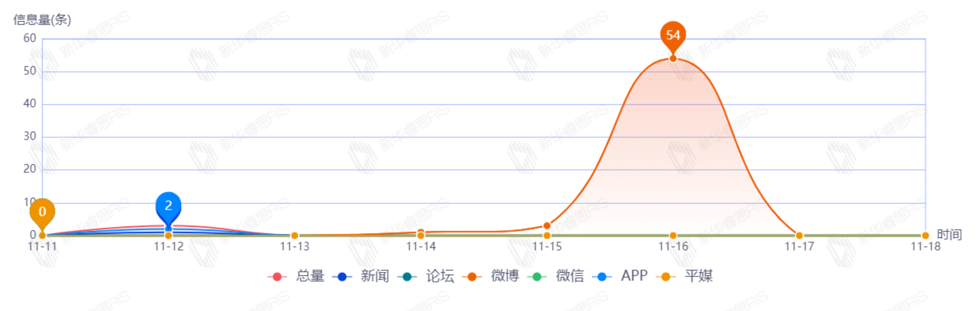The width and height of the screenshot is (980, 311).
Task: Click the blue pin labeled 2
Action: point(168,206)
